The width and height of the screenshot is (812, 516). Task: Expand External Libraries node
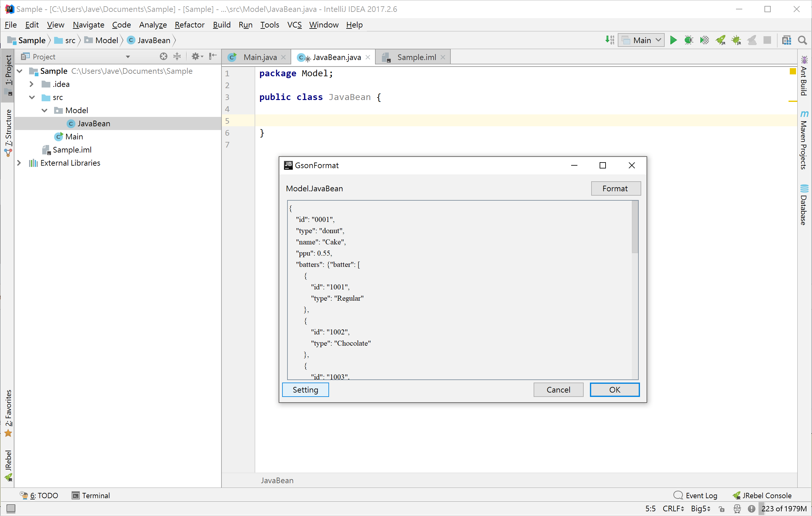(19, 163)
